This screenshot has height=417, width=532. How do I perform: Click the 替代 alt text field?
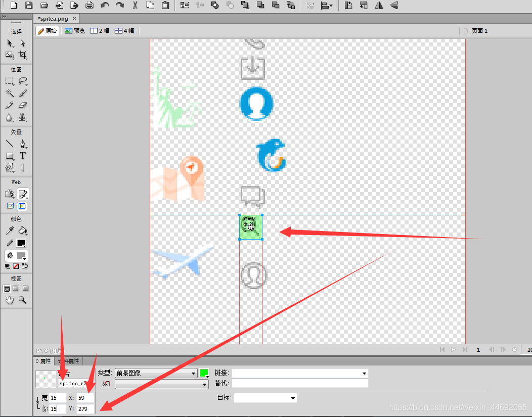click(x=300, y=383)
